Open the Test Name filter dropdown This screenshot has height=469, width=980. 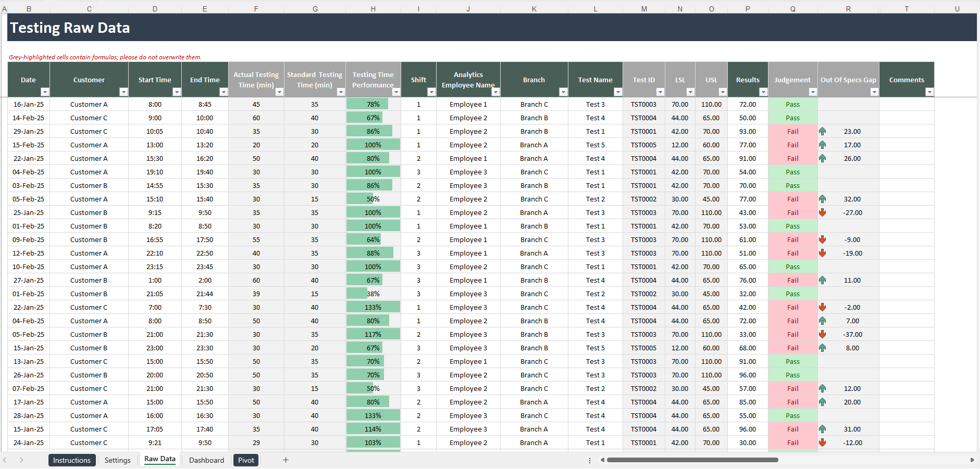[x=618, y=92]
